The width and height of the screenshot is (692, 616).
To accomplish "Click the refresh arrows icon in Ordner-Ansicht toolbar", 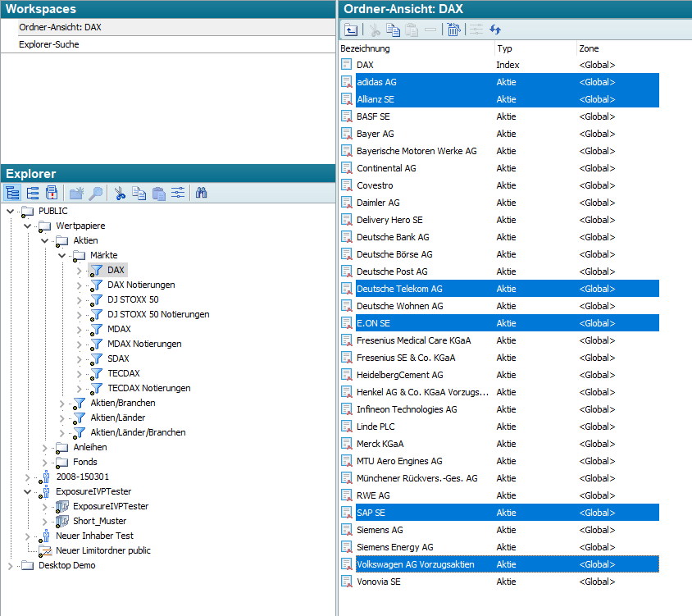I will (x=495, y=30).
